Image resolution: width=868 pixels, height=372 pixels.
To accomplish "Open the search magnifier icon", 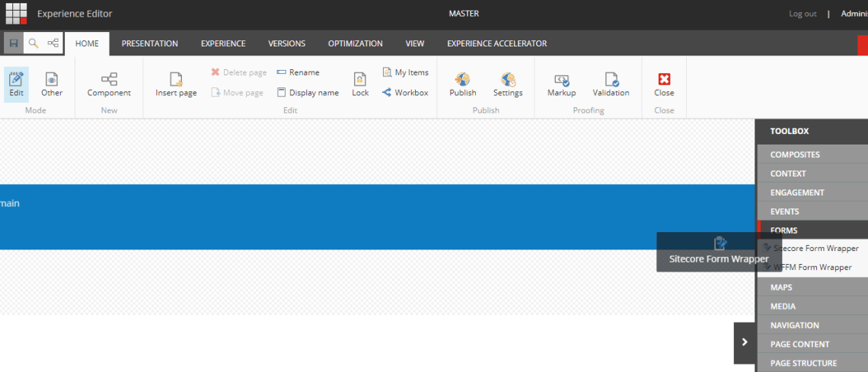I will [34, 43].
